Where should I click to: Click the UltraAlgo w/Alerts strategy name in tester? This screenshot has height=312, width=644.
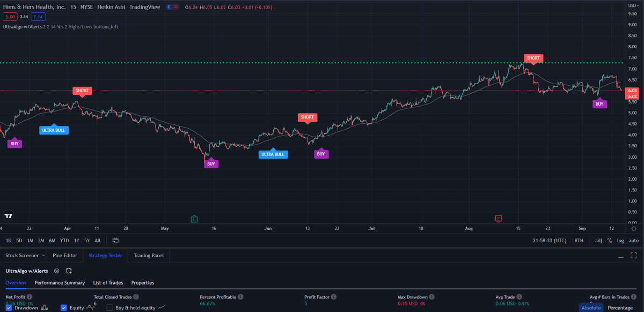pyautogui.click(x=26, y=271)
